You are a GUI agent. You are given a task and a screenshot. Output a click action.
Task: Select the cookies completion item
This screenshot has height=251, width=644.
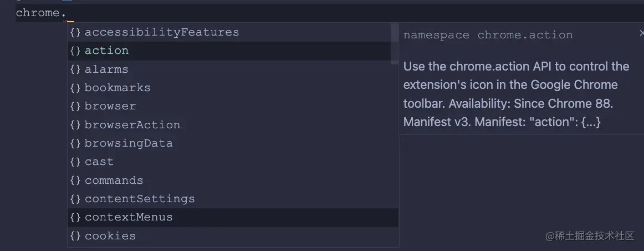tap(110, 236)
